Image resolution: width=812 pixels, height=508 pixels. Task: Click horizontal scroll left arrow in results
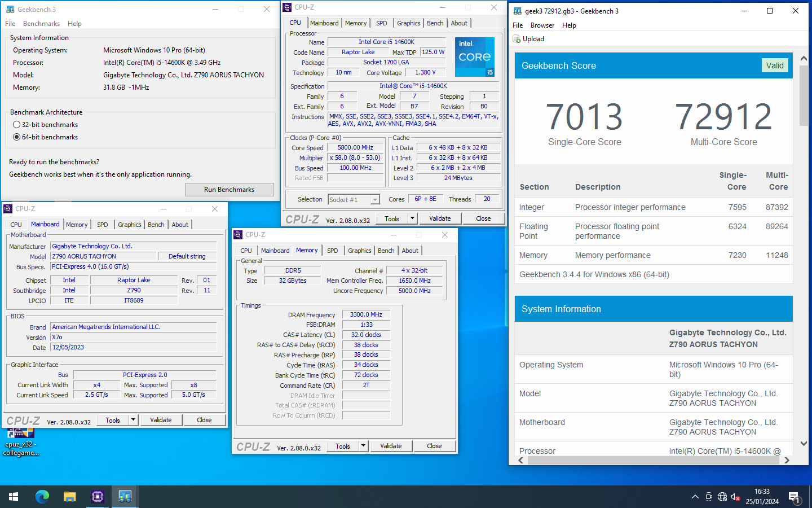(x=520, y=461)
